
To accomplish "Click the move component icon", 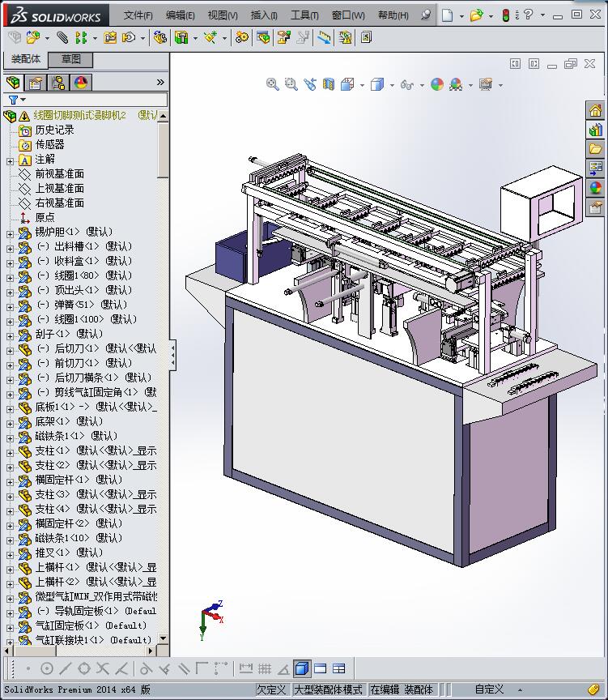I will coord(129,38).
